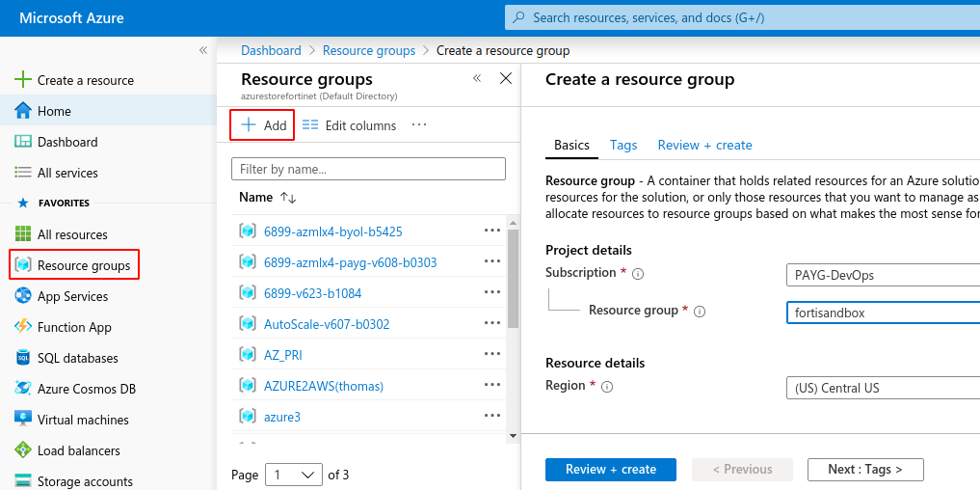Open the All services list icon
The height and width of the screenshot is (490, 980).
(22, 172)
